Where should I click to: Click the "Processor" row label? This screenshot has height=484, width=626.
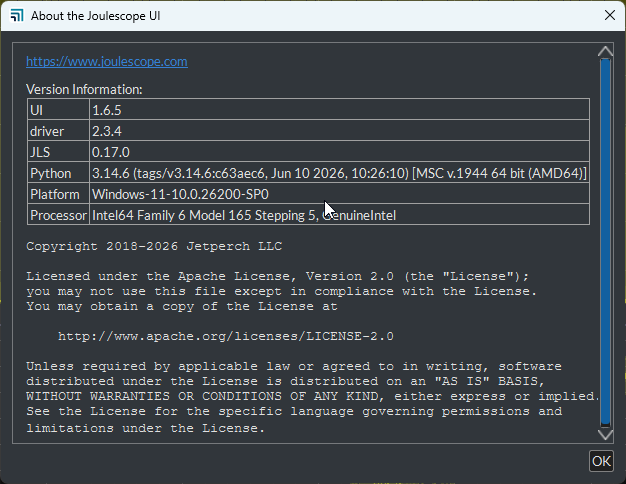coord(58,215)
